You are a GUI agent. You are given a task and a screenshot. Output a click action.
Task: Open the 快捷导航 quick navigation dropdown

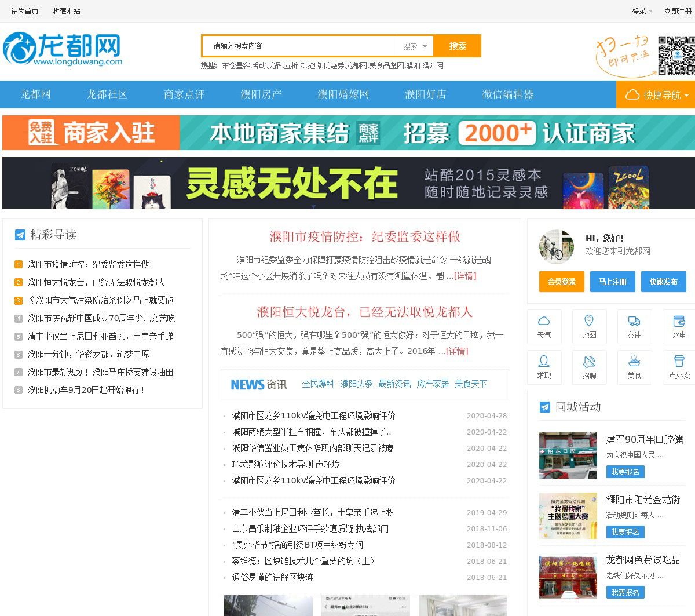click(656, 94)
